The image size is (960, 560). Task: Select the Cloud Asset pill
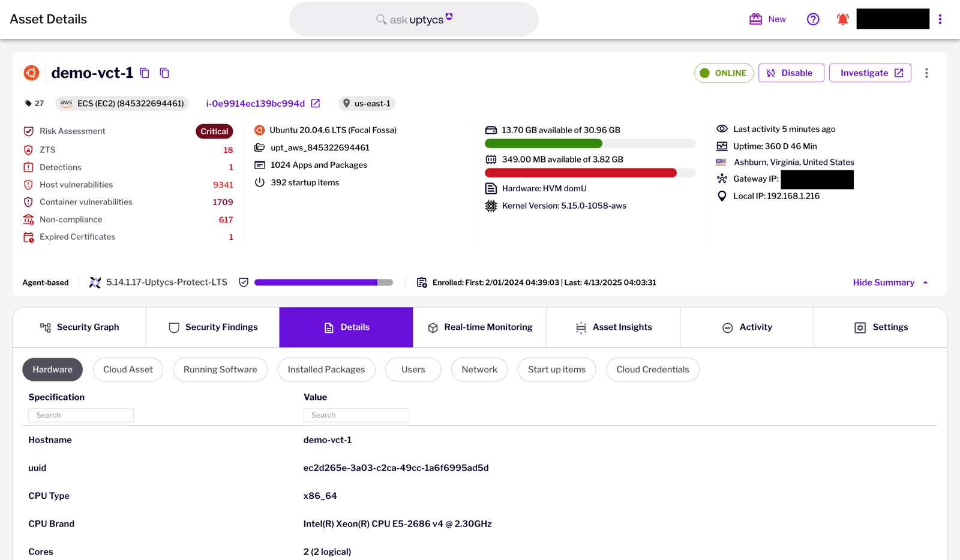(128, 369)
